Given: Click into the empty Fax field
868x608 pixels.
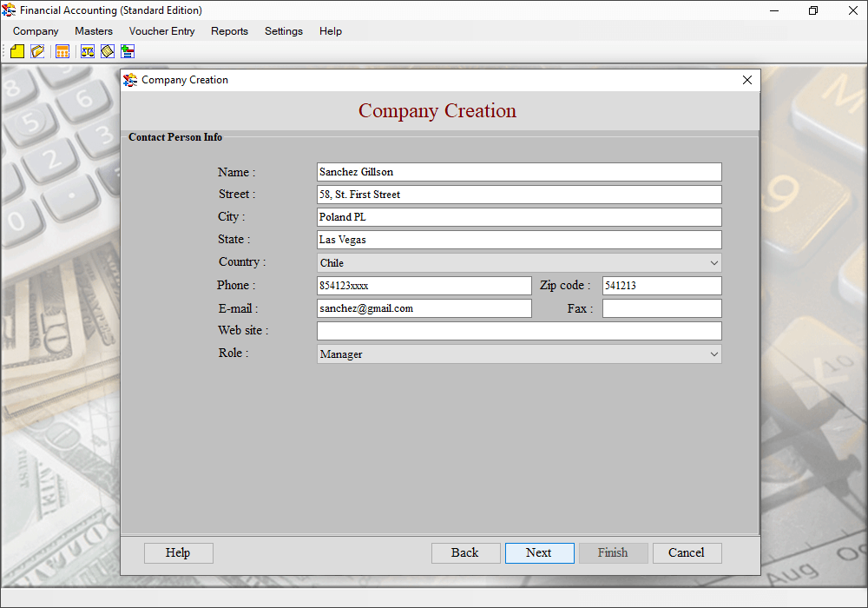Looking at the screenshot, I should coord(661,308).
